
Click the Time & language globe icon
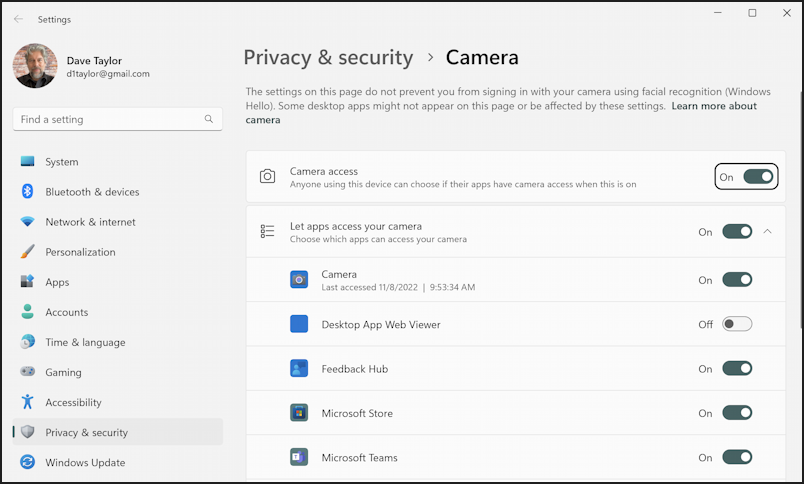27,341
